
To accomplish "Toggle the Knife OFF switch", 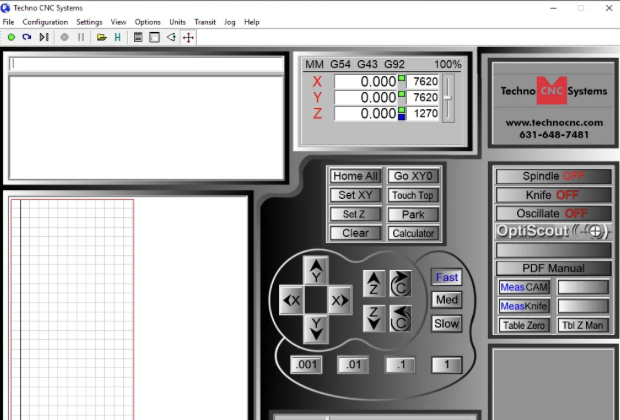I will (x=553, y=195).
